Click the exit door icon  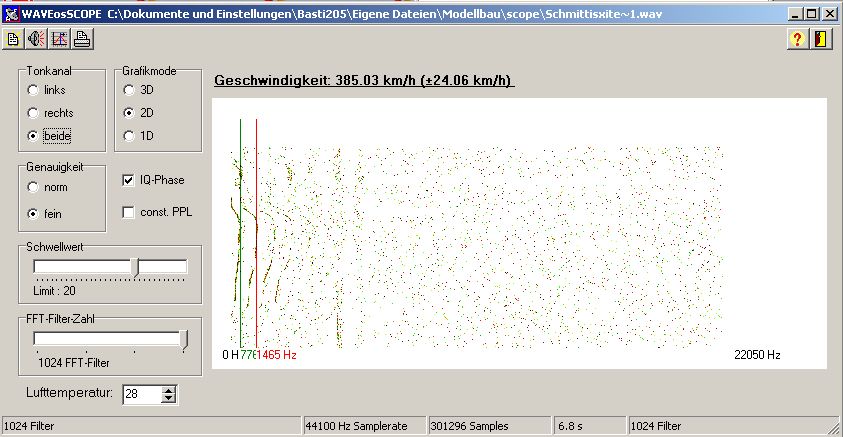(821, 40)
